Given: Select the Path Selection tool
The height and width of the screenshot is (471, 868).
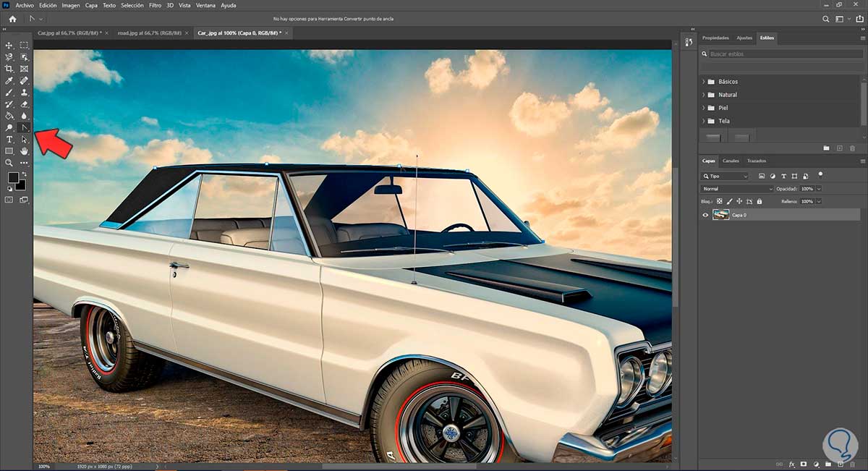Looking at the screenshot, I should 24,139.
